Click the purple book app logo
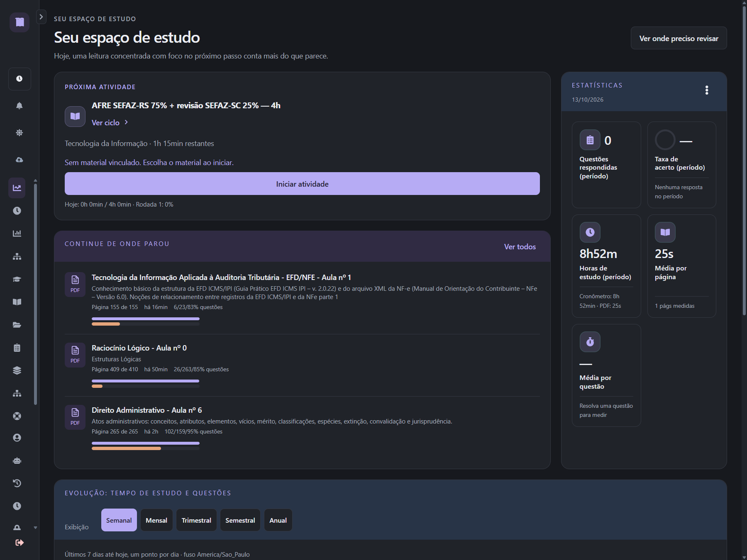Viewport: 747px width, 560px height. point(20,22)
